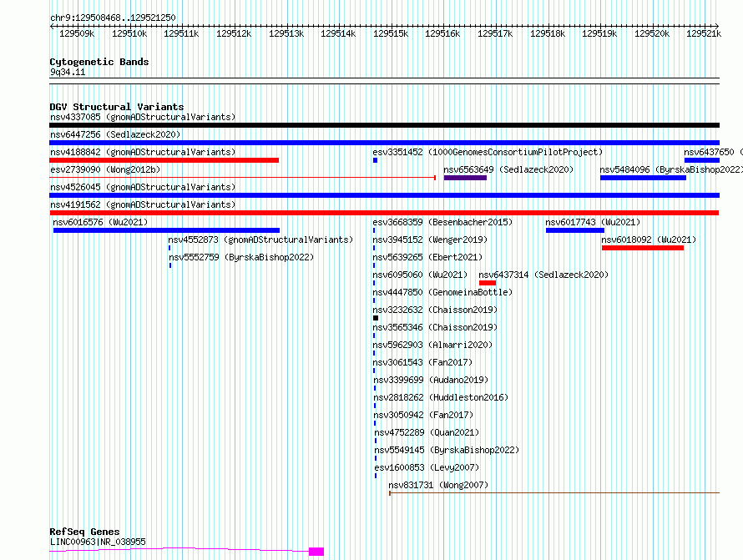Click the 129512k ruler position
The image size is (743, 560).
point(234,33)
